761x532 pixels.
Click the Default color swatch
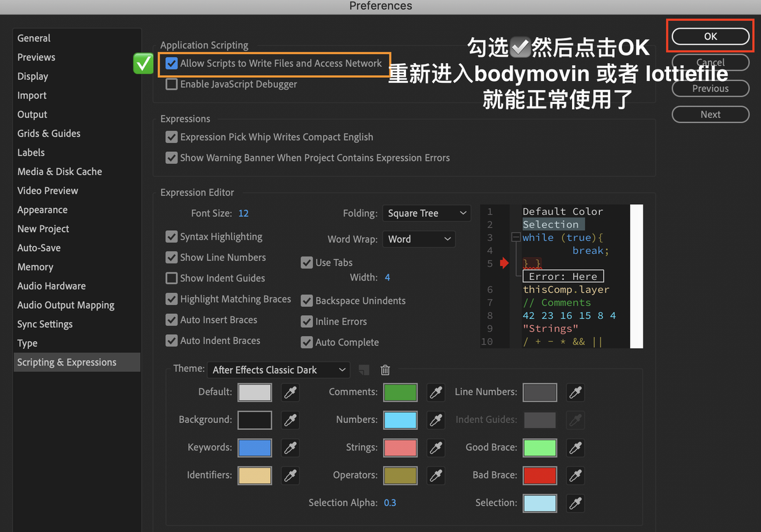click(255, 392)
